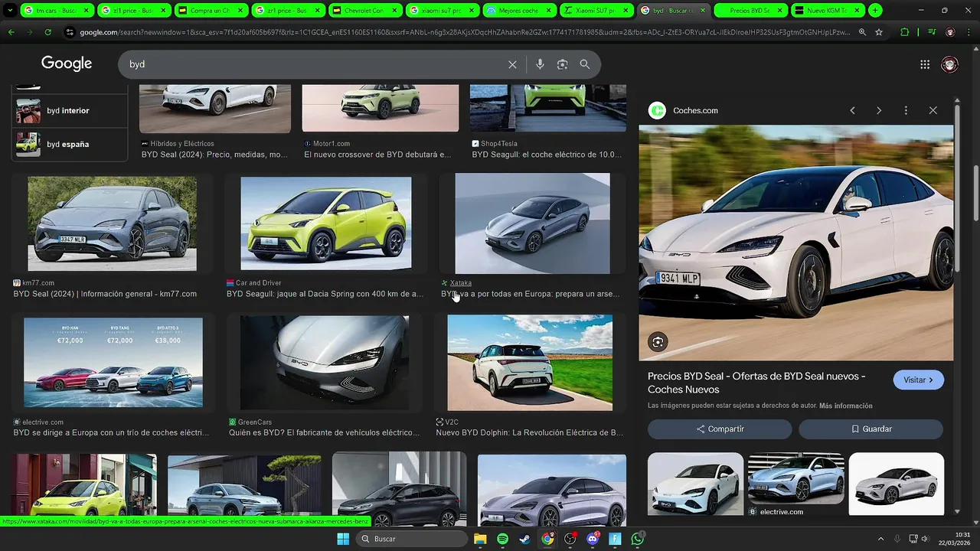980x551 pixels.
Task: Switch to 'tm cars' browser tab
Action: [57, 11]
